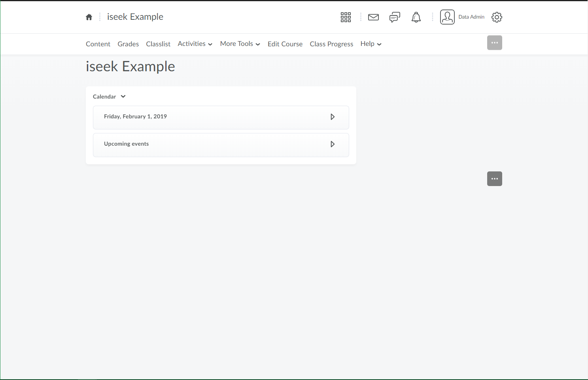Click the lower ellipsis homepage options button
The image size is (588, 380).
pyautogui.click(x=494, y=179)
